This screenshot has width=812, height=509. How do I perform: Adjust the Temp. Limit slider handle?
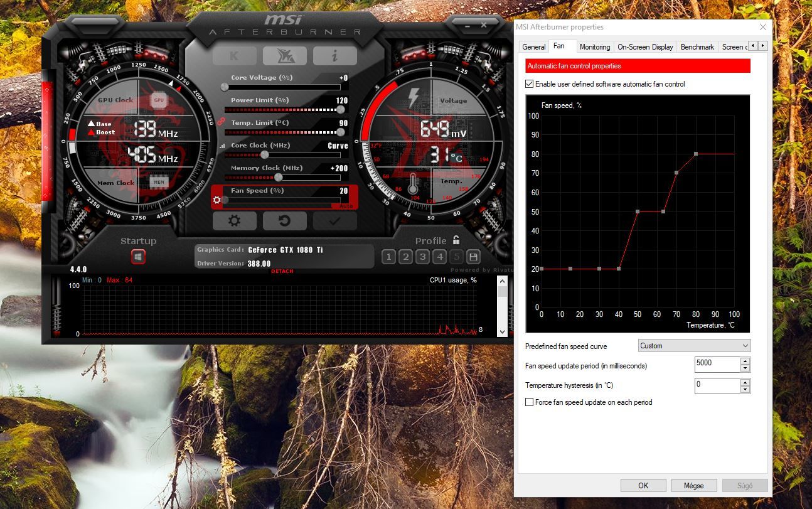pos(341,132)
